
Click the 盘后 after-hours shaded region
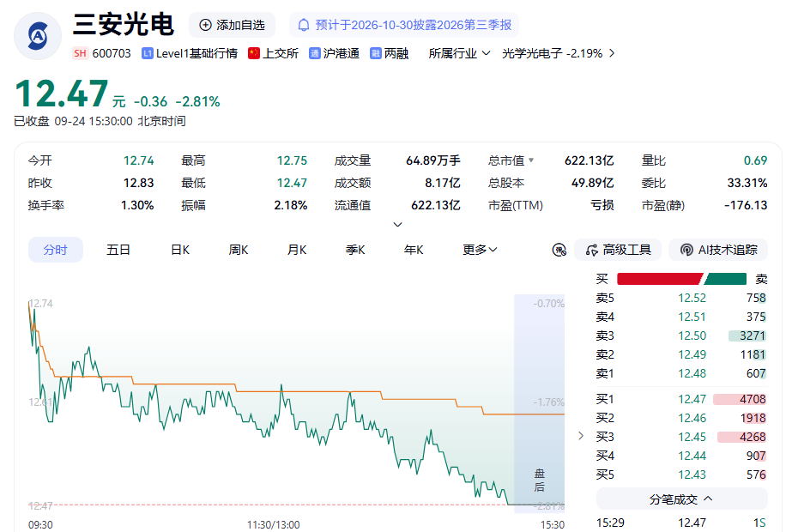point(539,403)
